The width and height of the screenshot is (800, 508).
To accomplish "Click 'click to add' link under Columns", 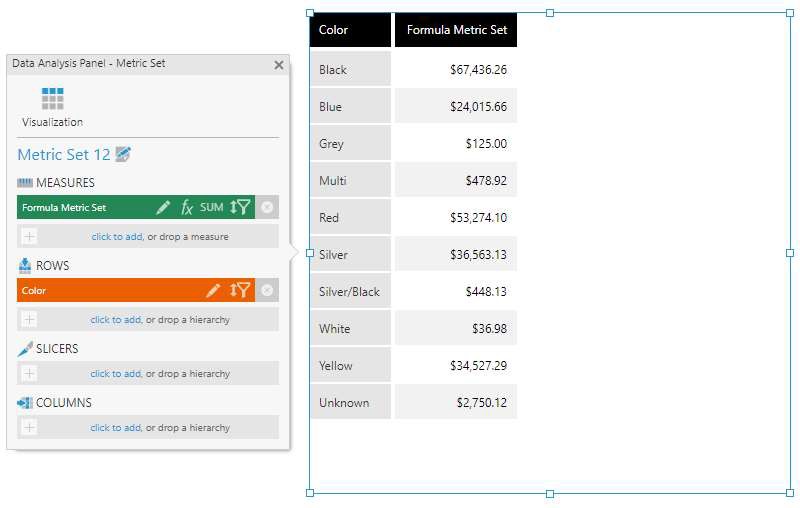I will tap(115, 428).
